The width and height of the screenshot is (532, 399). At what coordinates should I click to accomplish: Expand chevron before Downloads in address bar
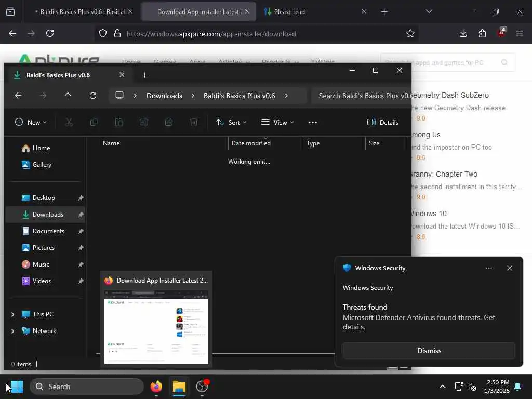(x=135, y=96)
